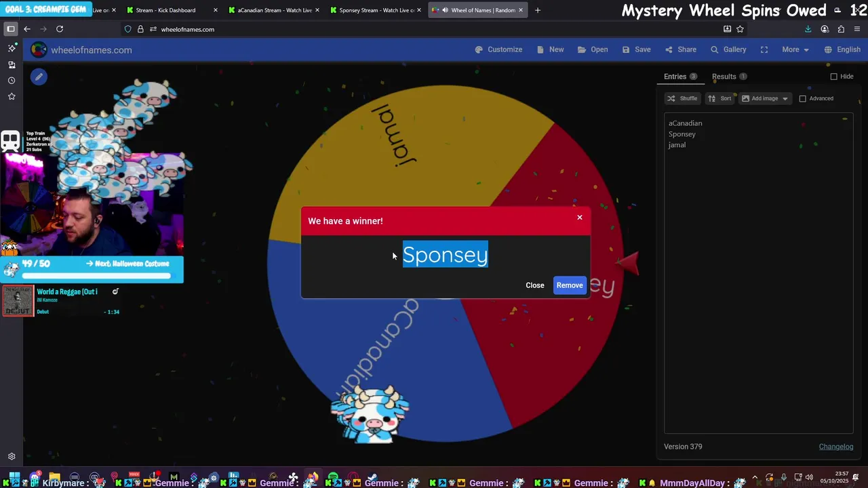Open sidebar history clock icon
The height and width of the screenshot is (488, 868).
(12, 81)
